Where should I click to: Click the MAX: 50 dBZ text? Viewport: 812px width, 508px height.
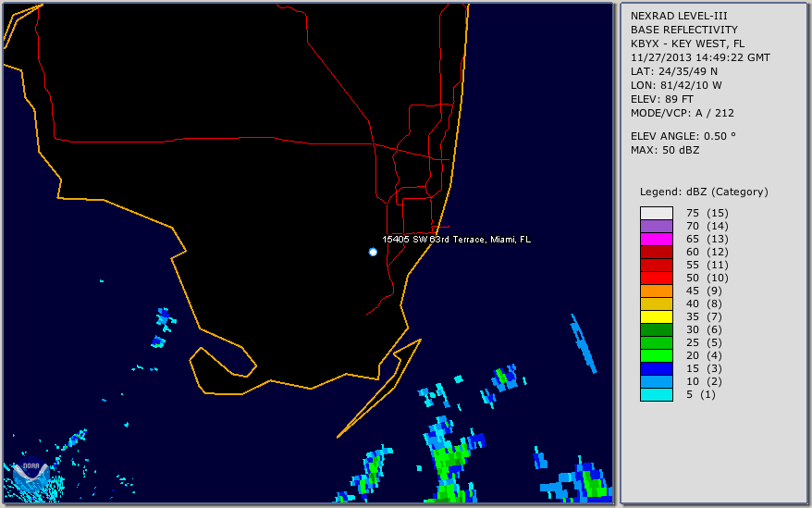point(665,150)
